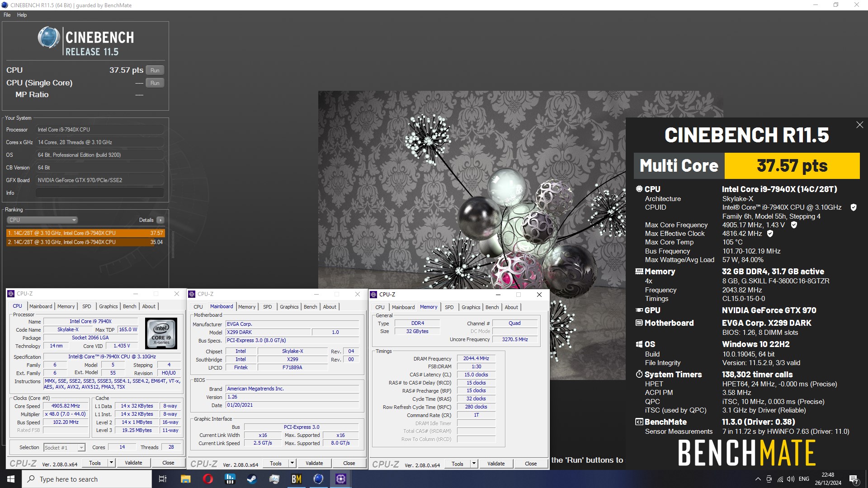The height and width of the screenshot is (488, 868).
Task: Click the taskbar search box
Action: (87, 479)
